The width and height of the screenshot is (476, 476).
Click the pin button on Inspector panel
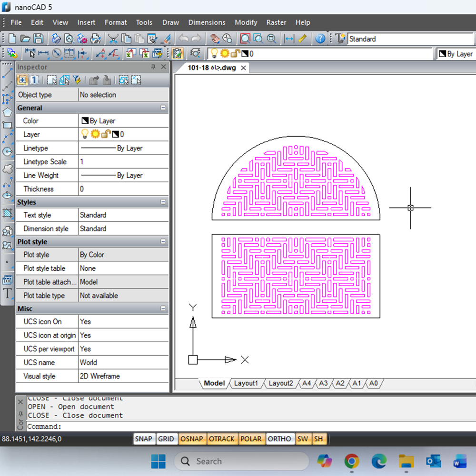click(x=153, y=67)
